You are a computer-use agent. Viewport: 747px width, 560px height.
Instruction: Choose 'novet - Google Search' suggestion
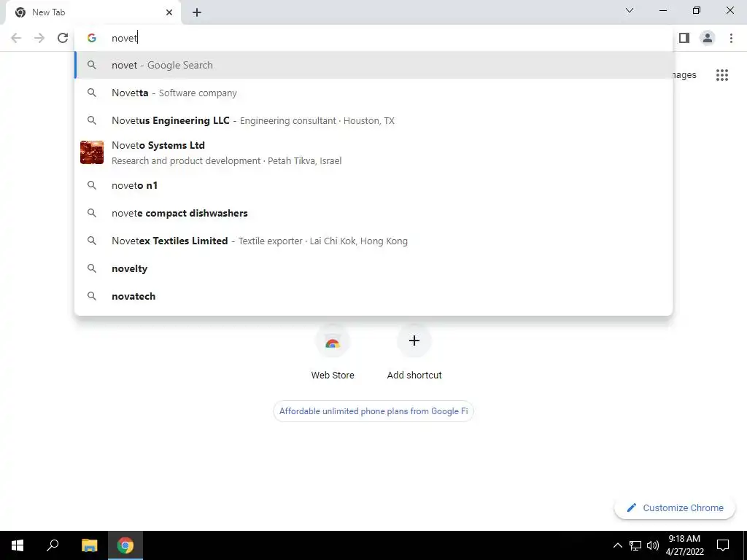click(x=373, y=65)
